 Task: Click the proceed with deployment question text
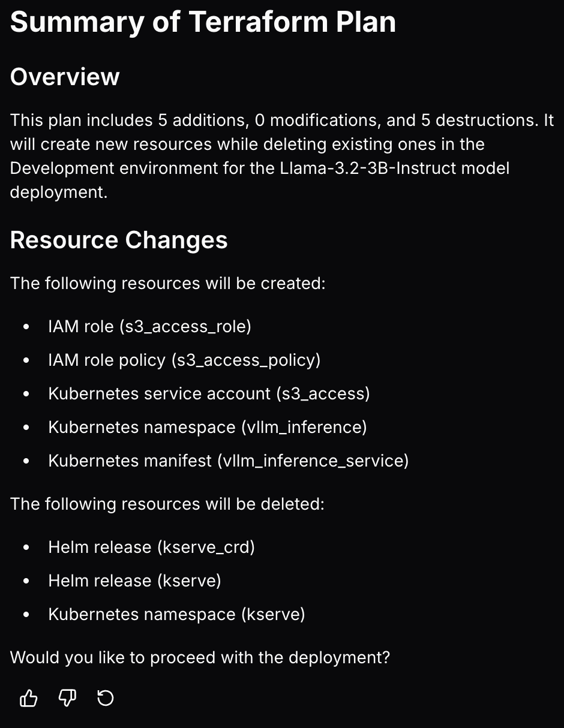tap(200, 658)
